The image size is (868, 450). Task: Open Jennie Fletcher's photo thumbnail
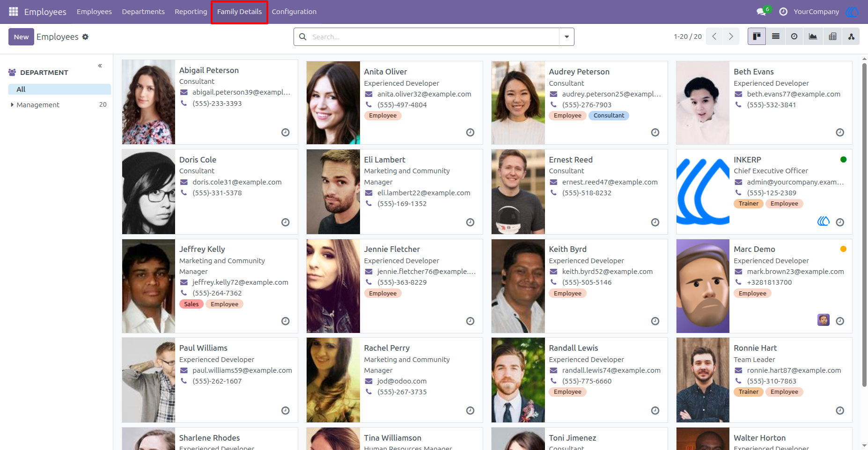[x=333, y=286]
